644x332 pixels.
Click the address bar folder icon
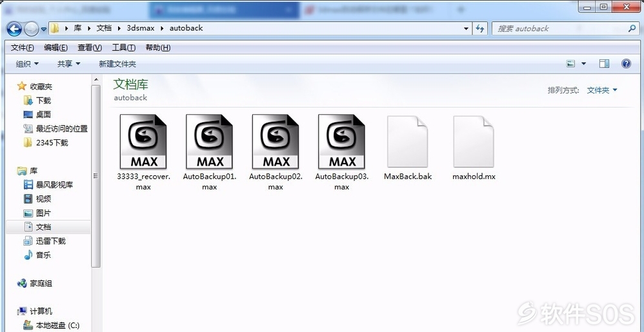55,28
